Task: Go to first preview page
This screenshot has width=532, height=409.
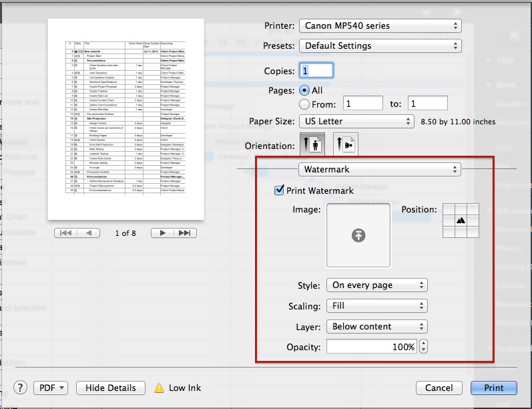Action: (x=66, y=233)
